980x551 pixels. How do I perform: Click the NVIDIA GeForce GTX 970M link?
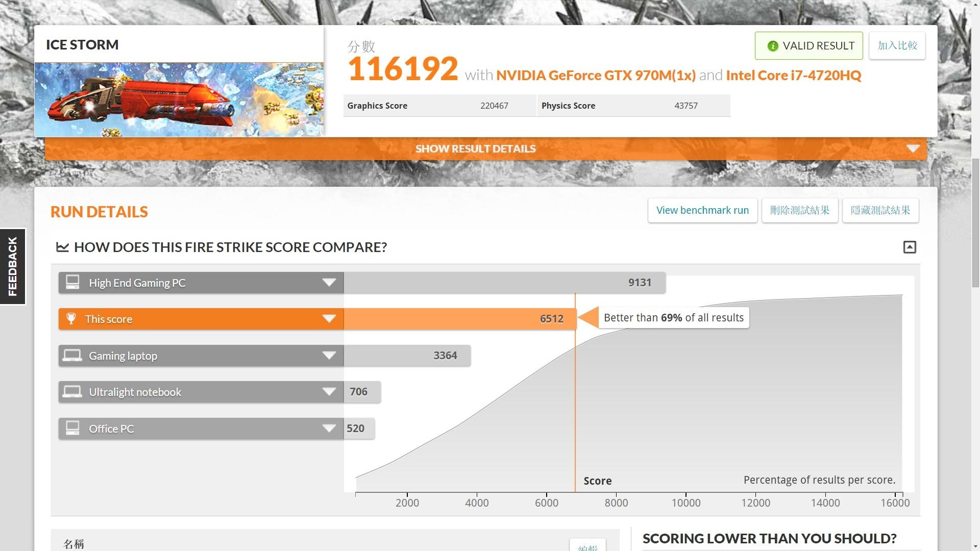tap(596, 76)
